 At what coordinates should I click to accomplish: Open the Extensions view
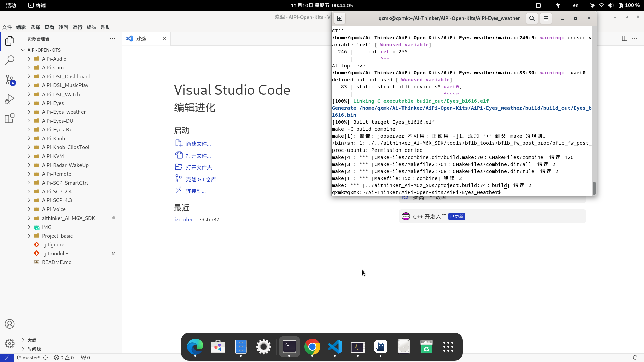click(x=10, y=118)
